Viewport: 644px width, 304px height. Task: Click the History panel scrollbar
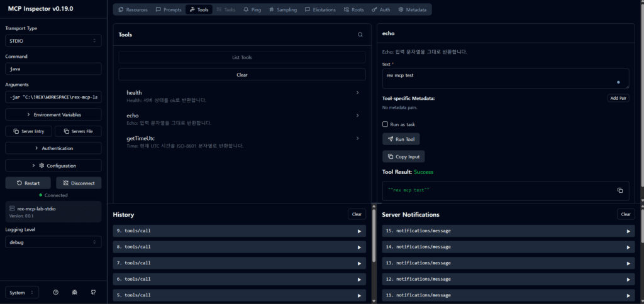click(374, 236)
